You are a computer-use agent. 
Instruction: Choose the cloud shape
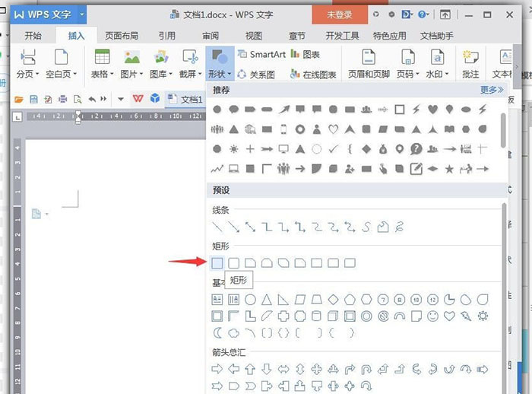[234, 333]
